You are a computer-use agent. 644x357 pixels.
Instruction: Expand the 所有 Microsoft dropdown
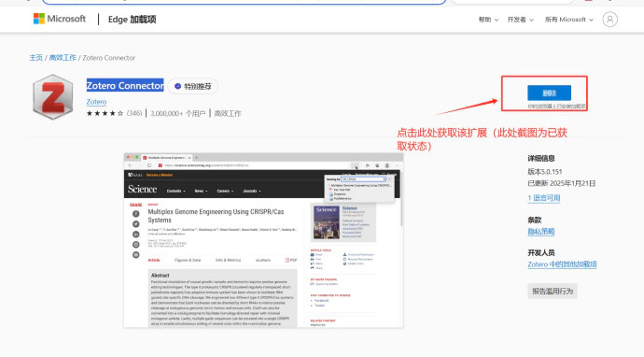[x=568, y=20]
